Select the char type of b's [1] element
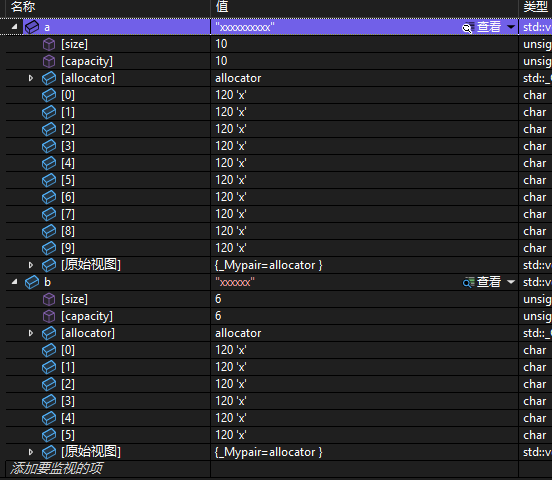 point(535,367)
